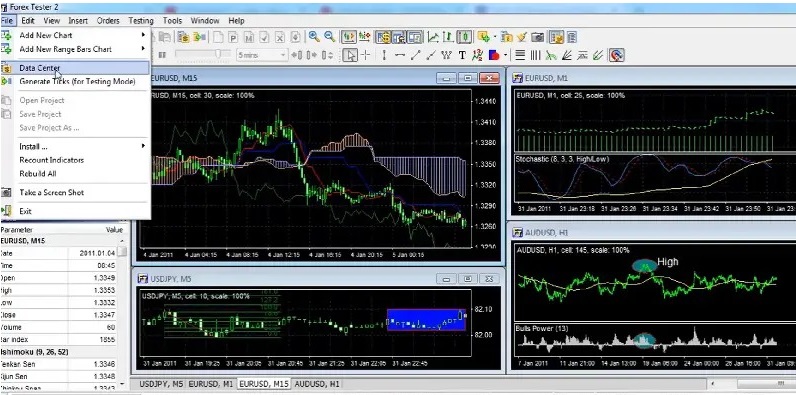The width and height of the screenshot is (796, 395).
Task: Select the text label tool
Action: [x=462, y=55]
